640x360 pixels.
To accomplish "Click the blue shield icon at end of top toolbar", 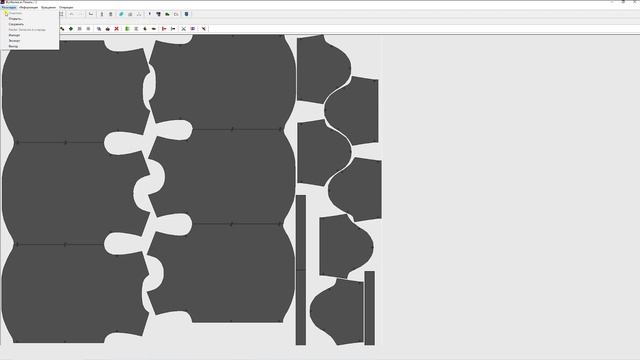I will (187, 14).
